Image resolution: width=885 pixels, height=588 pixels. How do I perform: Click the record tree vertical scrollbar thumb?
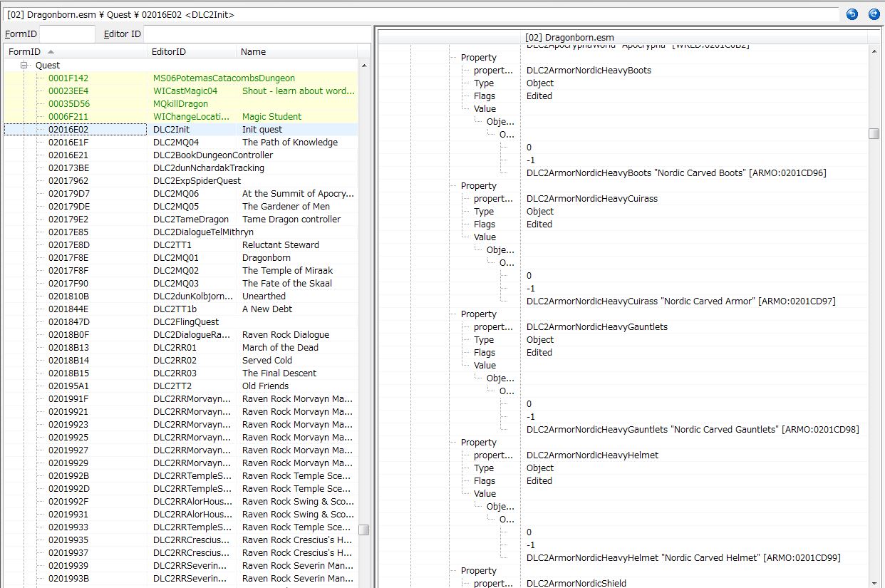pyautogui.click(x=364, y=530)
